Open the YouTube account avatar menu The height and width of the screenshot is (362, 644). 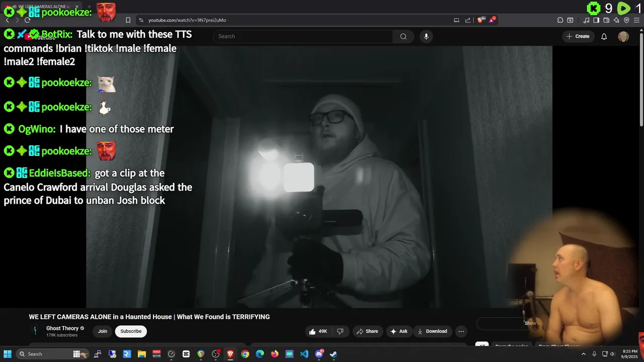click(623, 36)
